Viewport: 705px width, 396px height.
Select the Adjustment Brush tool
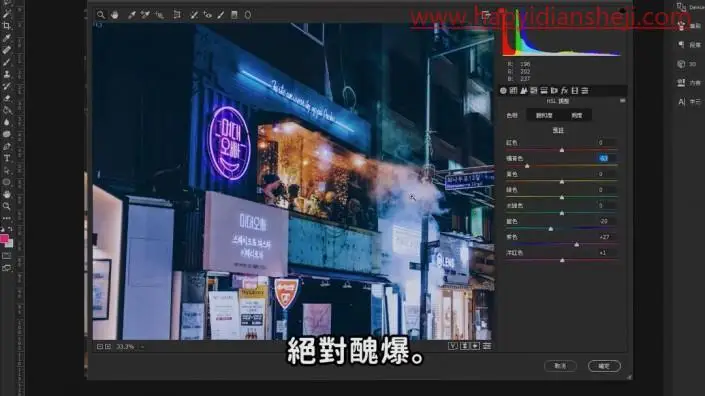[x=221, y=15]
